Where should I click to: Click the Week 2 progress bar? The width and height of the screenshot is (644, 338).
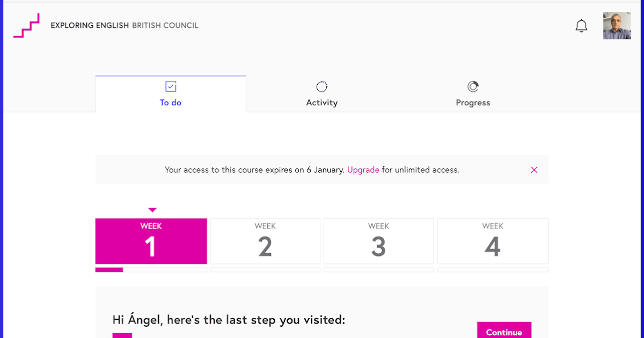tap(265, 270)
